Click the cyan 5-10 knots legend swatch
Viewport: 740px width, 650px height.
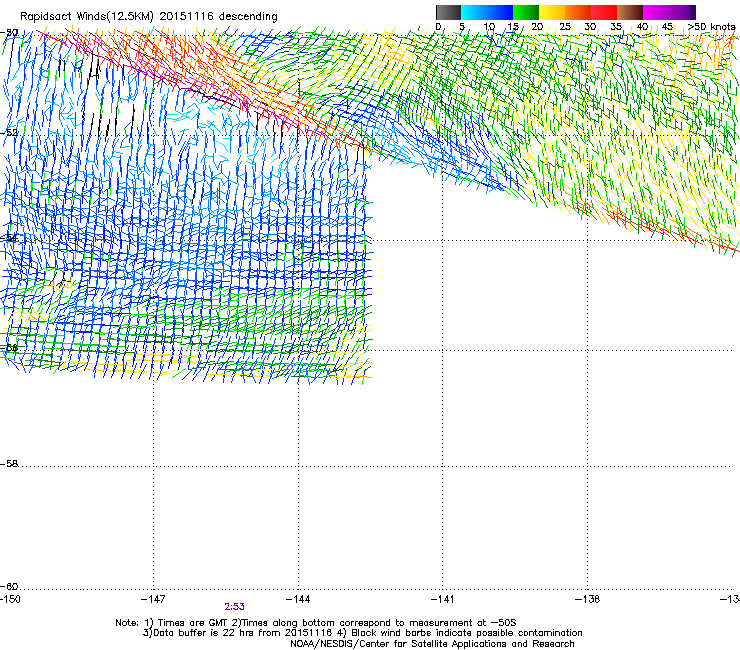point(474,12)
